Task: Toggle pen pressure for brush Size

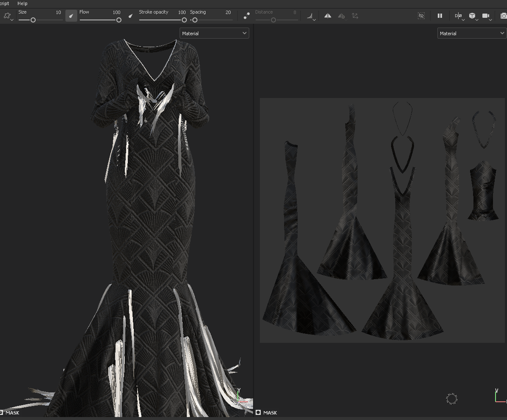Action: [71, 16]
